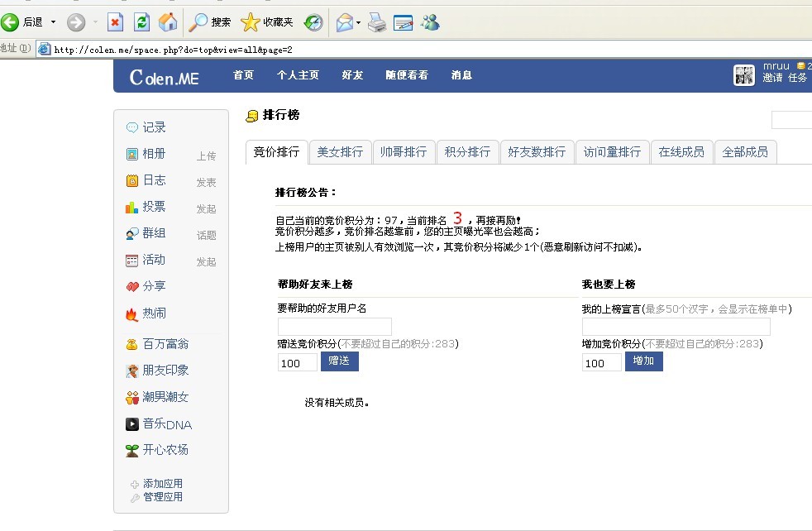The image size is (812, 531).
Task: Open 群组 in the sidebar
Action: 154,233
